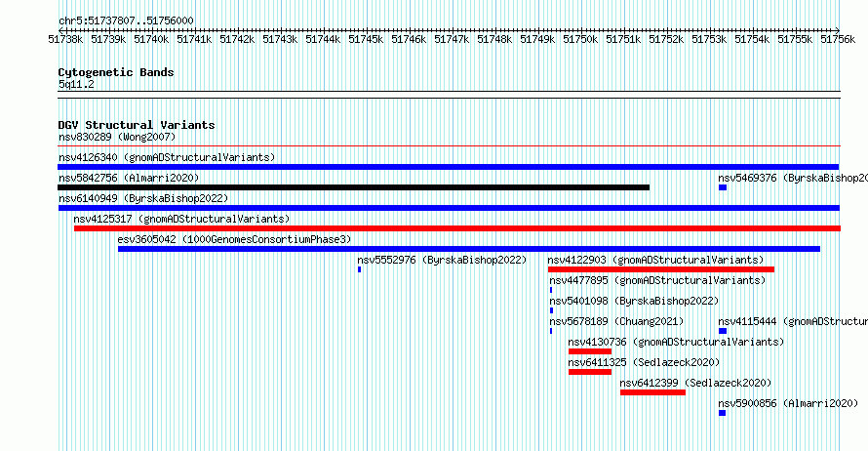The width and height of the screenshot is (868, 451).
Task: Click tiny blue marker under nsv4477895
Action: click(x=551, y=290)
